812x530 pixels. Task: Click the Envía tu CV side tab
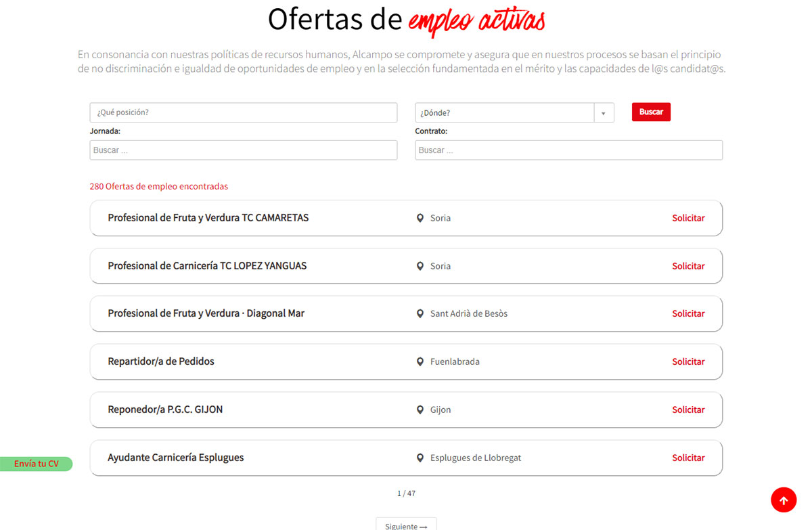point(36,464)
